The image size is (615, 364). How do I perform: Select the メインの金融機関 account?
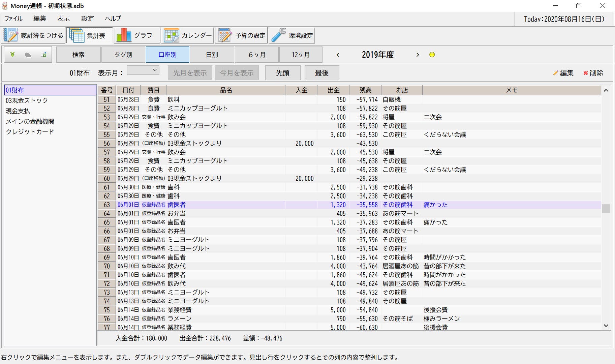(50, 121)
